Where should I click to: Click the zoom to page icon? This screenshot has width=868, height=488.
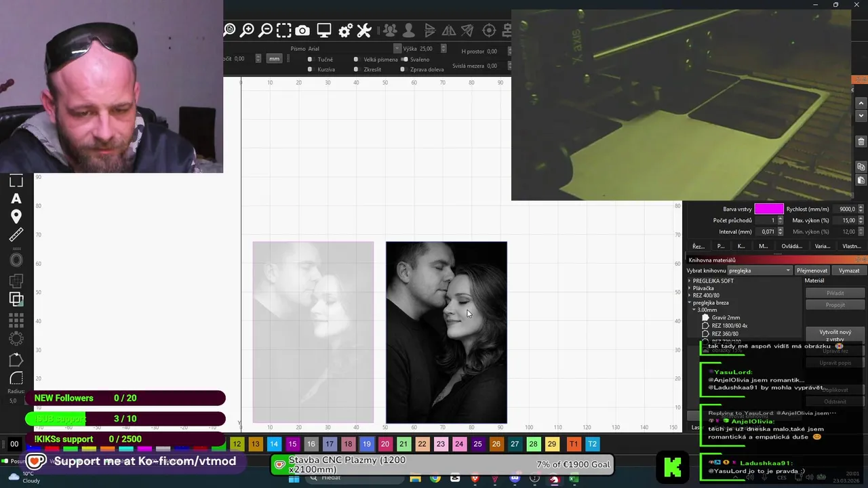click(x=230, y=30)
